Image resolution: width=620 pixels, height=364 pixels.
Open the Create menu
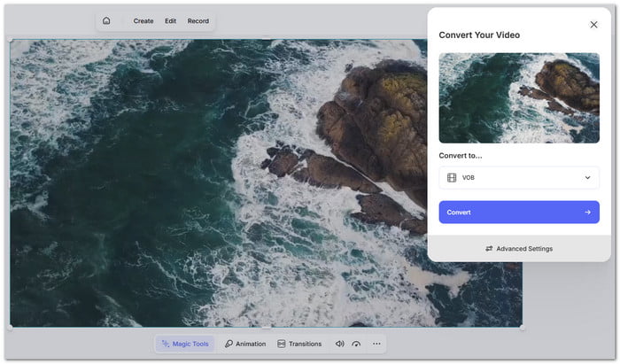(143, 21)
